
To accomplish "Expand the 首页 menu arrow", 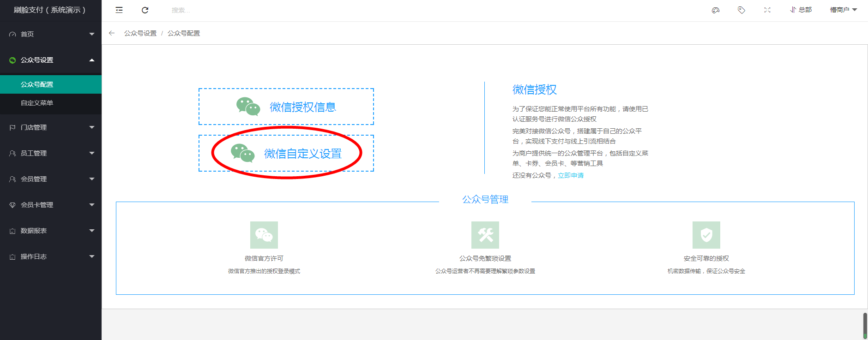I will [x=92, y=34].
